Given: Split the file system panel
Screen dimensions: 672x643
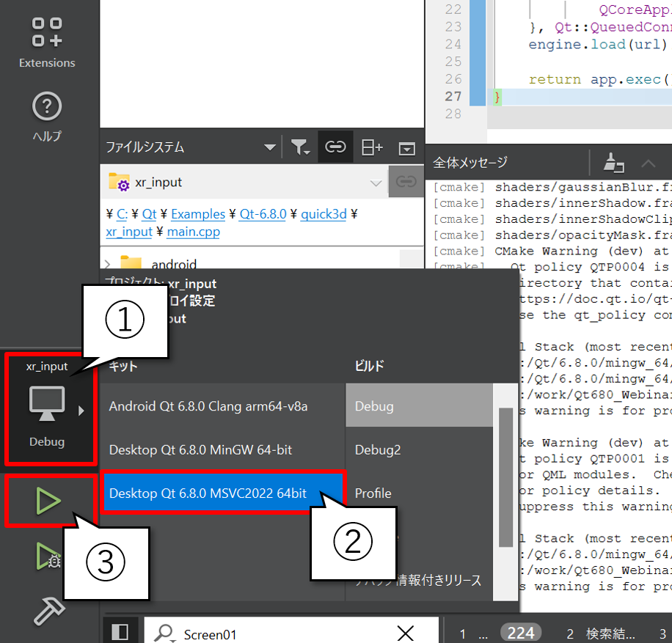Looking at the screenshot, I should tap(372, 147).
